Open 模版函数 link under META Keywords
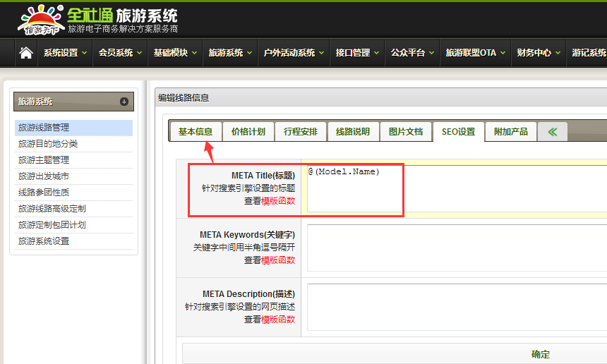This screenshot has width=607, height=364. click(278, 260)
